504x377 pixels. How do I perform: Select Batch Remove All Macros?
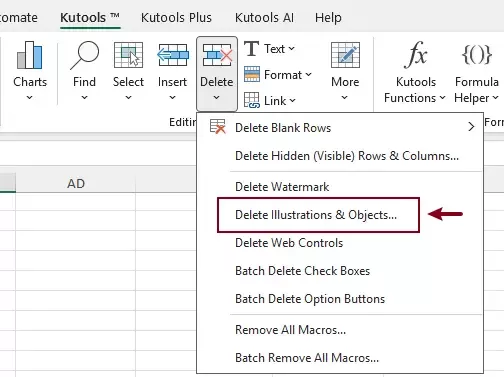340,358
